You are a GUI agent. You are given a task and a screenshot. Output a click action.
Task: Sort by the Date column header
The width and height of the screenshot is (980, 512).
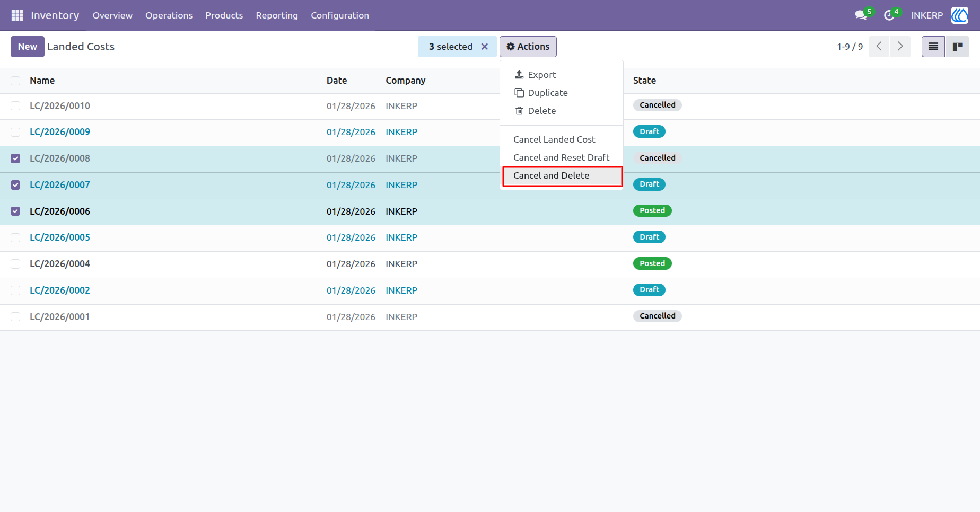(337, 81)
